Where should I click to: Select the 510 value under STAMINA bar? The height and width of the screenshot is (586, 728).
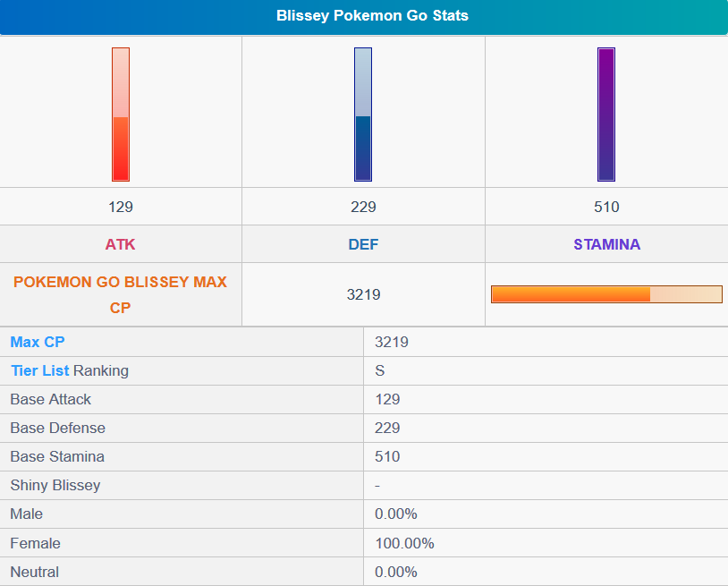pos(606,207)
